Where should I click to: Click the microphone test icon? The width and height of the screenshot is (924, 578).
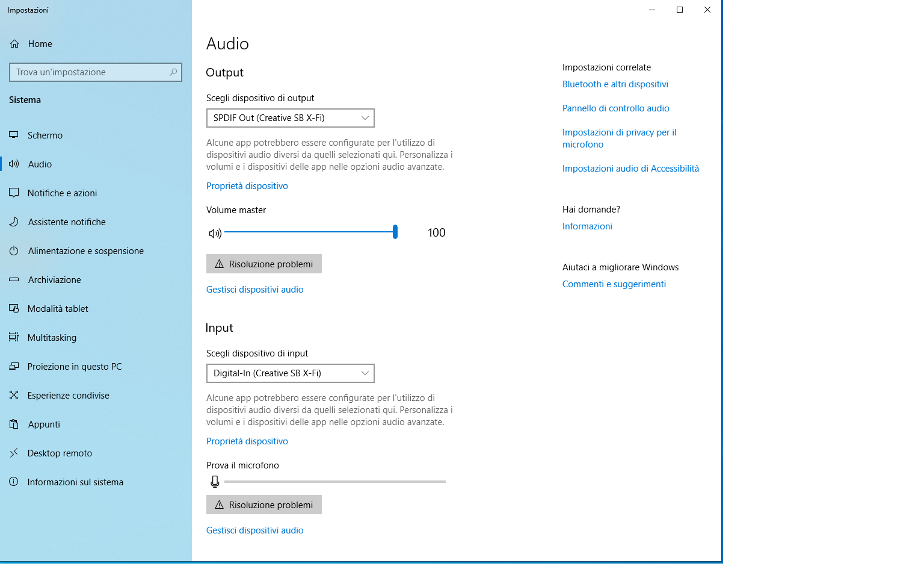pos(215,482)
